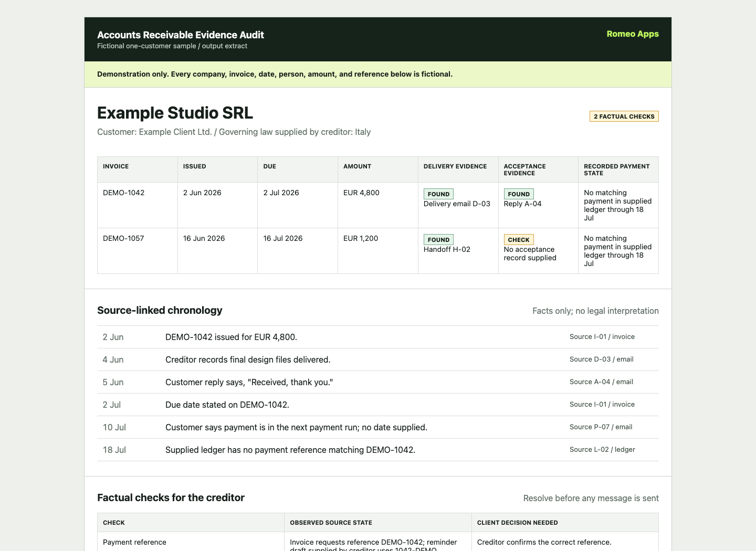Click the Reply A-04 text
The image size is (756, 551).
tap(522, 204)
